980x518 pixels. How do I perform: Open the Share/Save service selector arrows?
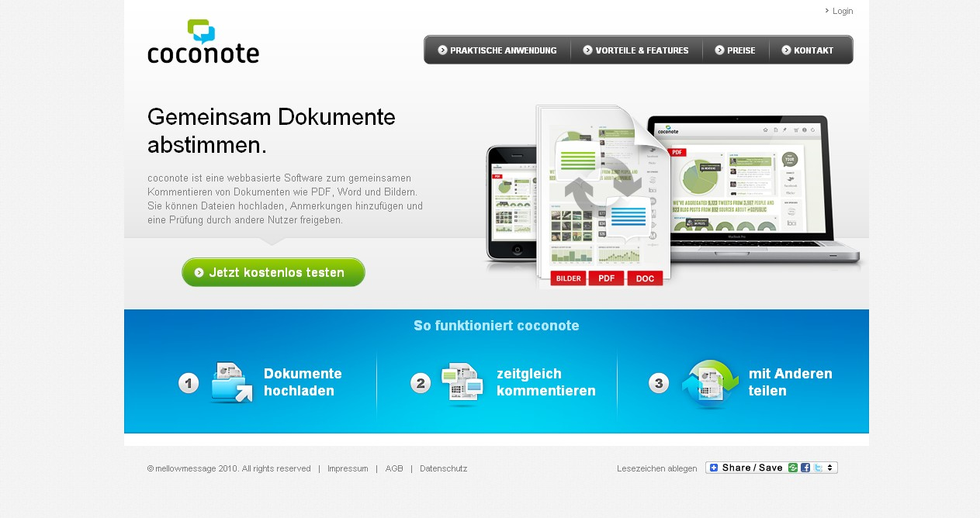click(831, 468)
